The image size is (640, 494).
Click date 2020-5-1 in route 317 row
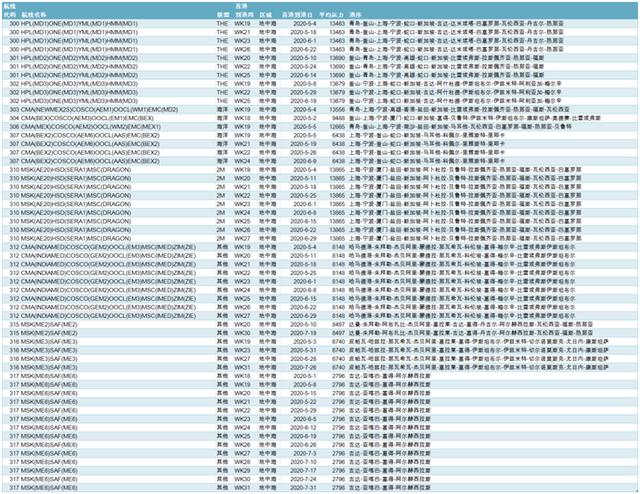tap(305, 376)
